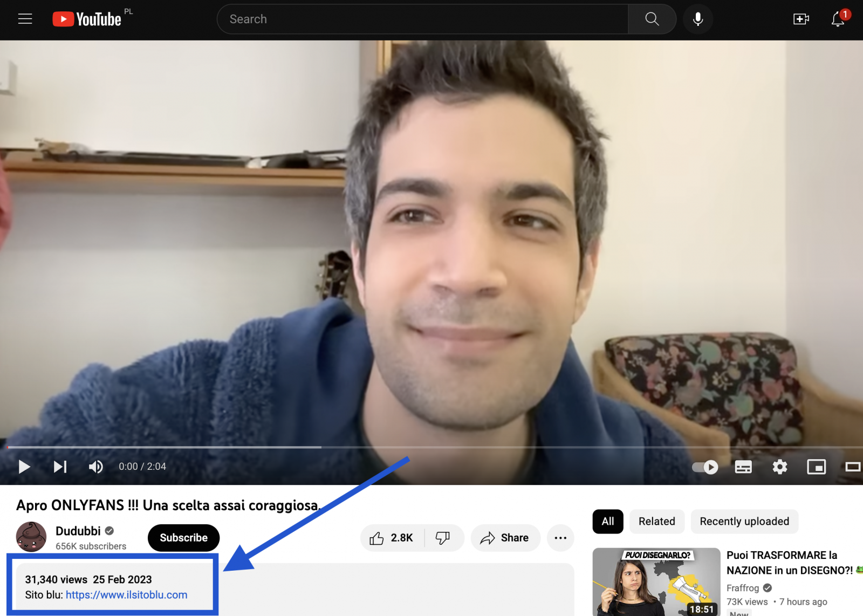
Task: Open the Dudubbi channel name
Action: [x=78, y=531]
